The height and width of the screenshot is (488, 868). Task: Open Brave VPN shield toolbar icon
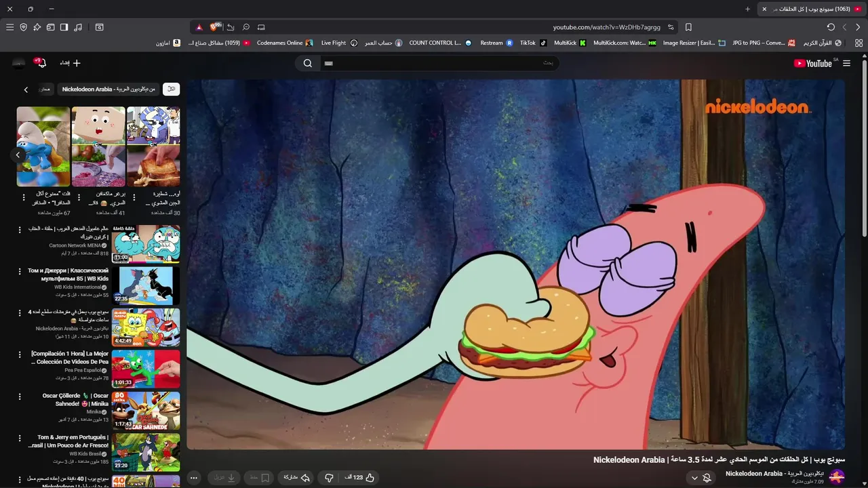(x=23, y=27)
